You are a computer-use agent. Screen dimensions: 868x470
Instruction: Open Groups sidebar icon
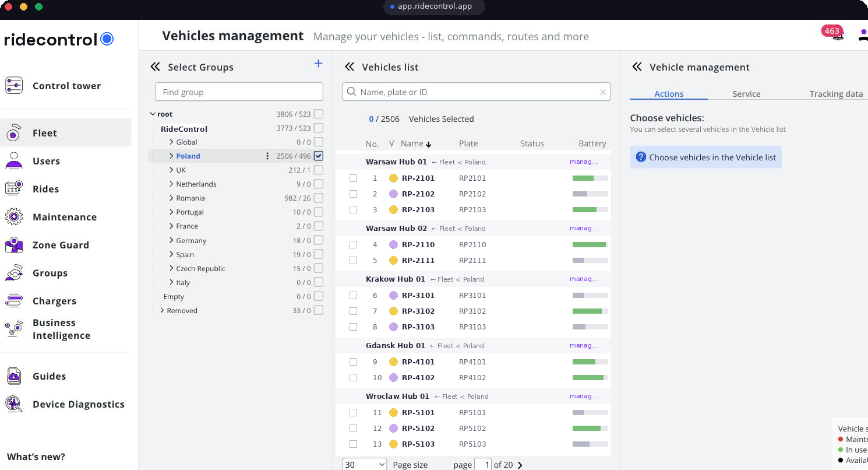(x=13, y=273)
